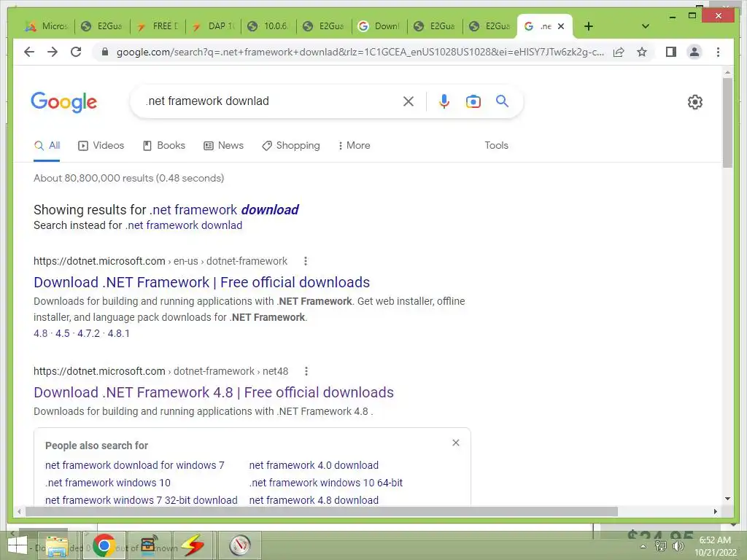
Task: Open the 4.5 version sitelink
Action: (x=63, y=333)
